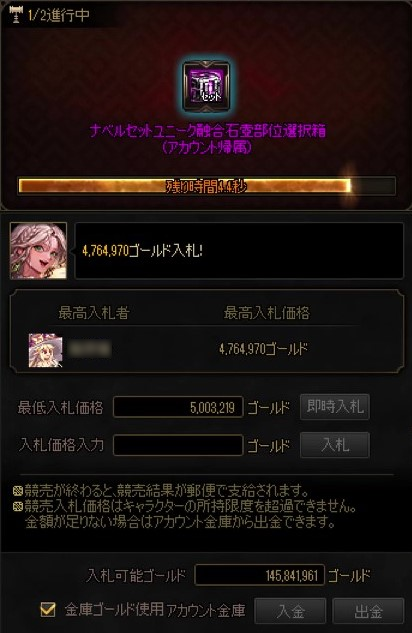Click the 4,764,970ゴールド入札 message box
The width and height of the screenshot is (412, 633).
click(x=239, y=251)
